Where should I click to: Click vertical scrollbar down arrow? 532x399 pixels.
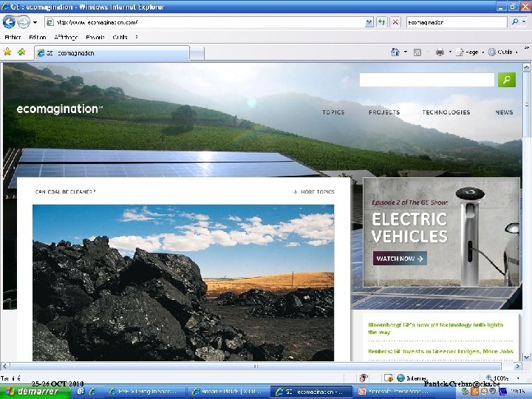(x=526, y=358)
